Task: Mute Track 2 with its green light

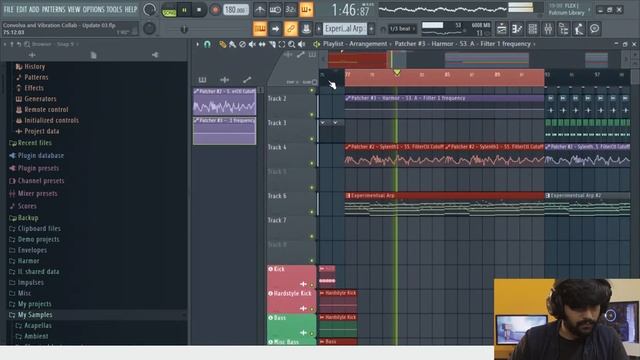Action: [x=312, y=114]
